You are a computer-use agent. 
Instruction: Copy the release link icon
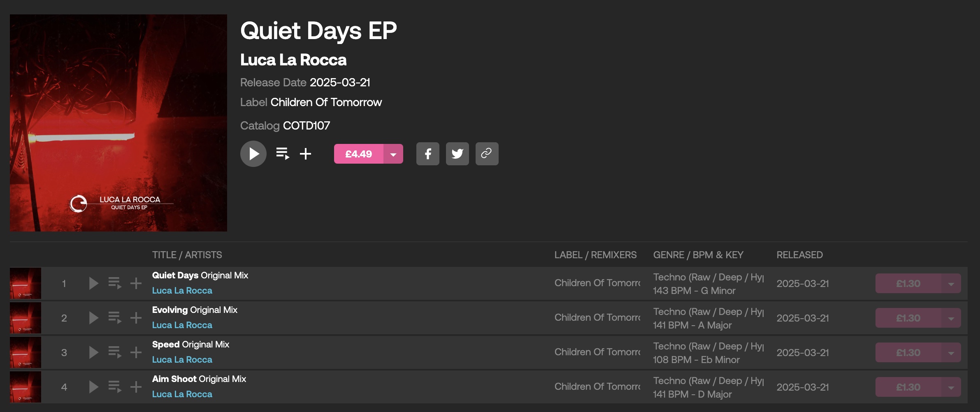pyautogui.click(x=487, y=154)
